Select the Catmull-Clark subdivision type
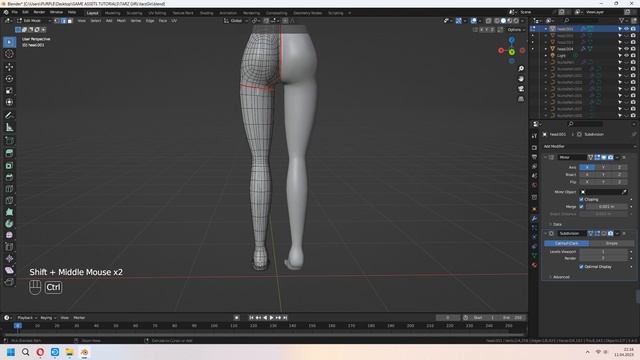 point(566,243)
